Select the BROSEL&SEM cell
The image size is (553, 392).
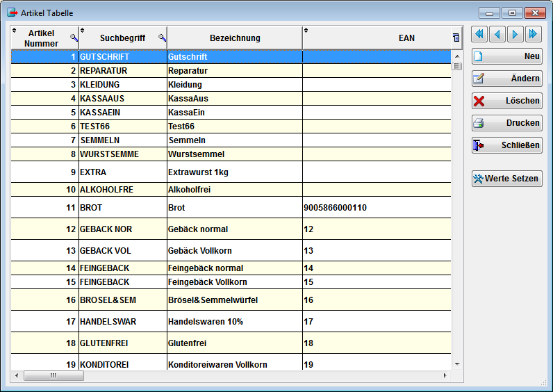pyautogui.click(x=123, y=300)
